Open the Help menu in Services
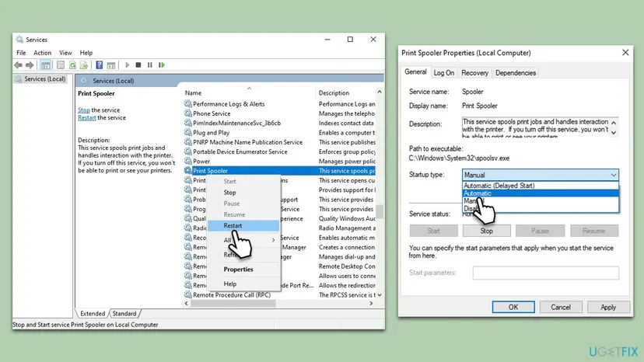Screen dimensions: 644x362 (86, 53)
